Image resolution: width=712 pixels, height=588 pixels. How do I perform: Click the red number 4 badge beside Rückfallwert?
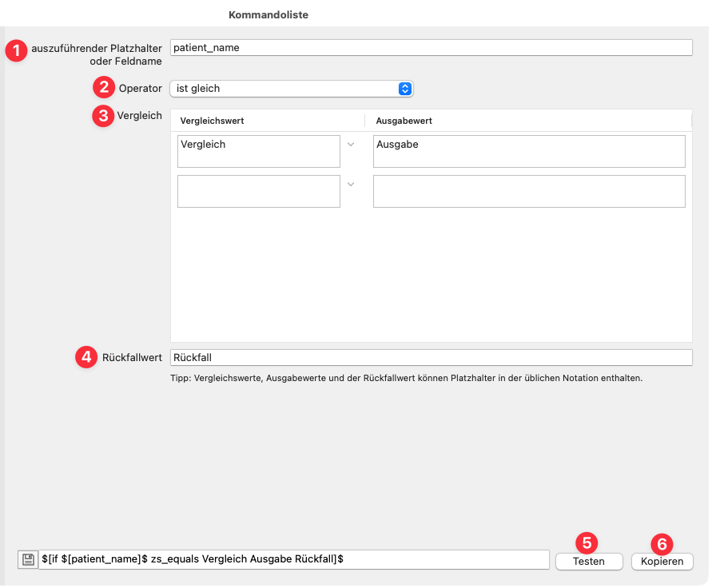coord(86,357)
